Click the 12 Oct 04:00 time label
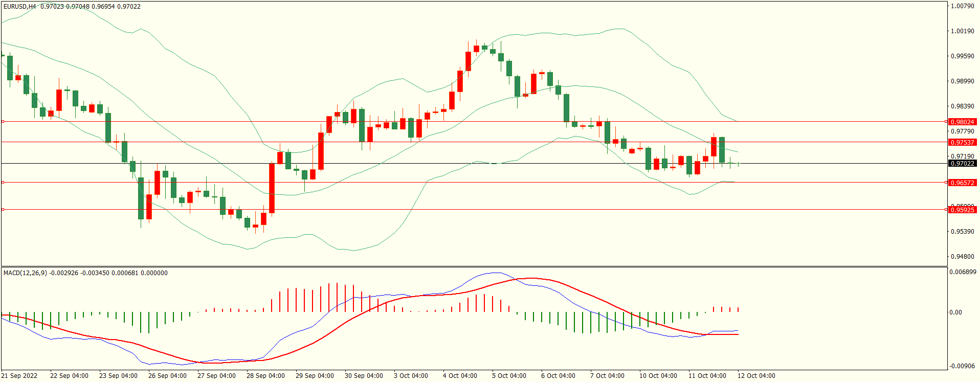 756,376
